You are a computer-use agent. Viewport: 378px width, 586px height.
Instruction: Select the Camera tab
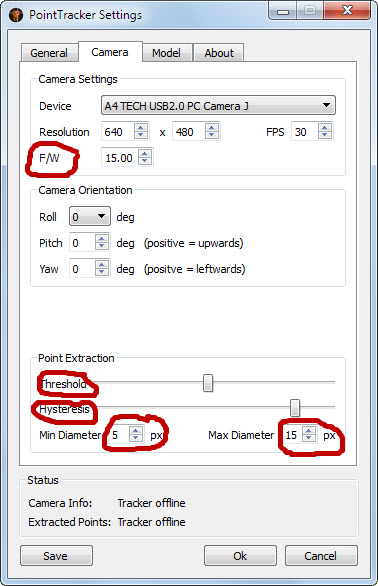point(110,52)
